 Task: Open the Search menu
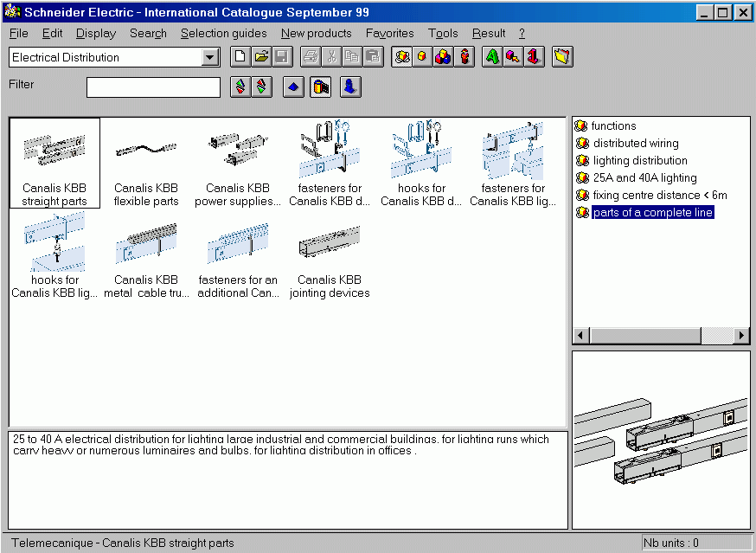(148, 33)
